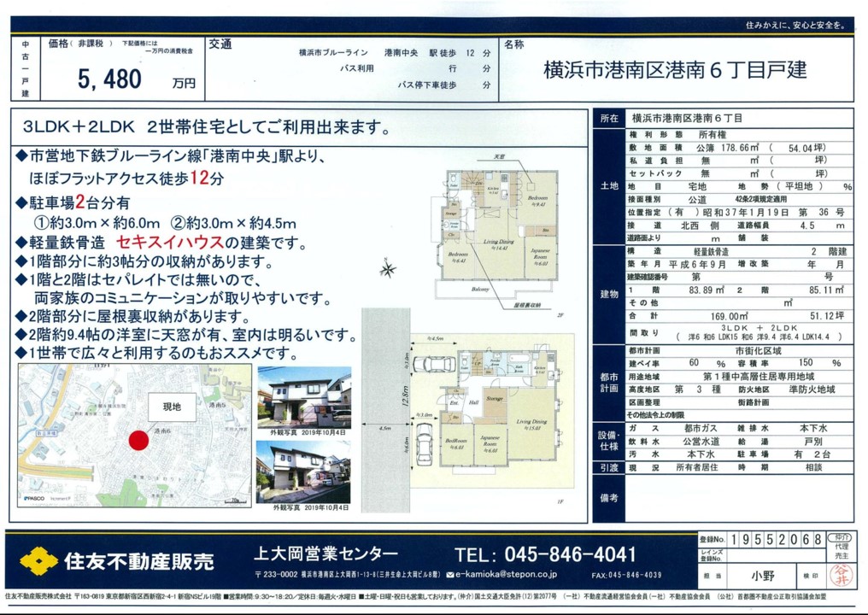Click the lower parked car in floor plan
Image resolution: width=868 pixels, height=615 pixels.
click(x=423, y=442)
